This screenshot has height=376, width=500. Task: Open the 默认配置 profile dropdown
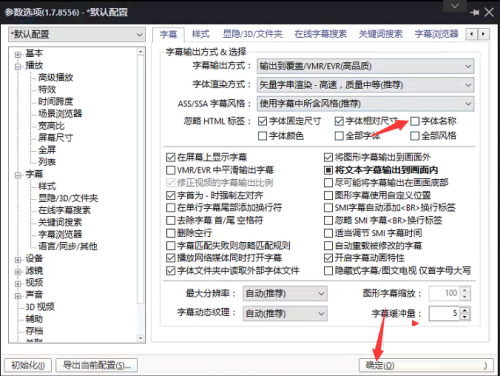coord(77,34)
